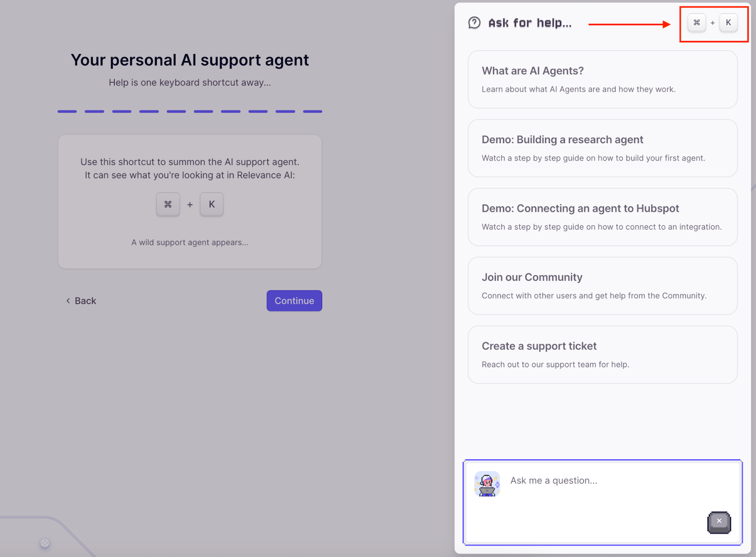Click the K key inside the shortcut card

212,204
